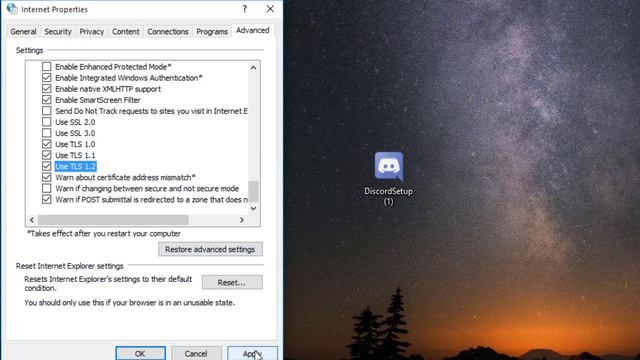The image size is (640, 360).
Task: Toggle the Use TLS 1.2 checkbox
Action: (47, 166)
